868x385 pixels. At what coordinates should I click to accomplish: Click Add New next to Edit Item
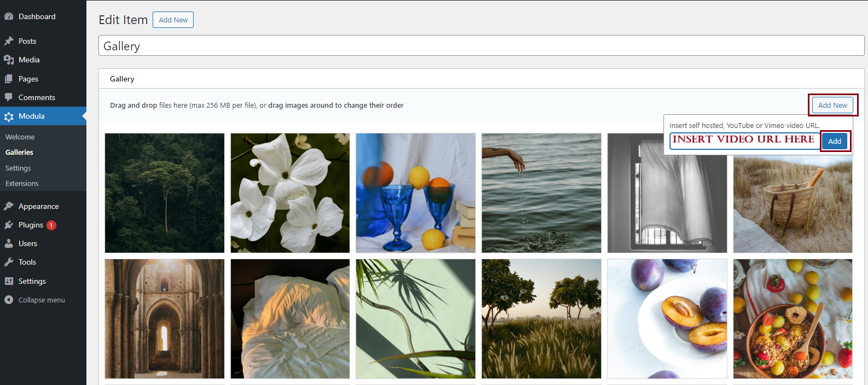pyautogui.click(x=173, y=20)
